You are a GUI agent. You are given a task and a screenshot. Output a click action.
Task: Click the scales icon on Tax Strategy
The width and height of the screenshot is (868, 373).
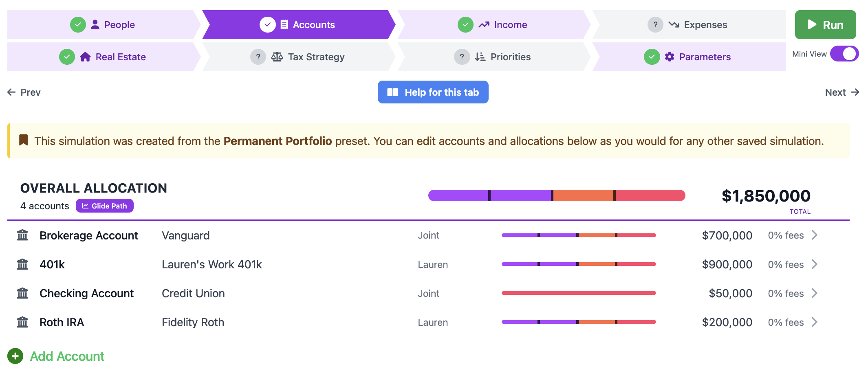point(277,57)
